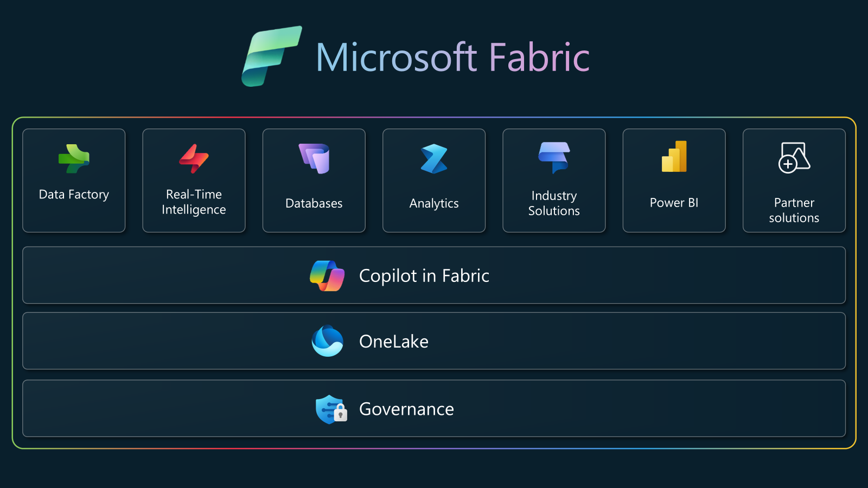Click the Copilot colorful icon
Image resolution: width=868 pixels, height=488 pixels.
pyautogui.click(x=327, y=275)
